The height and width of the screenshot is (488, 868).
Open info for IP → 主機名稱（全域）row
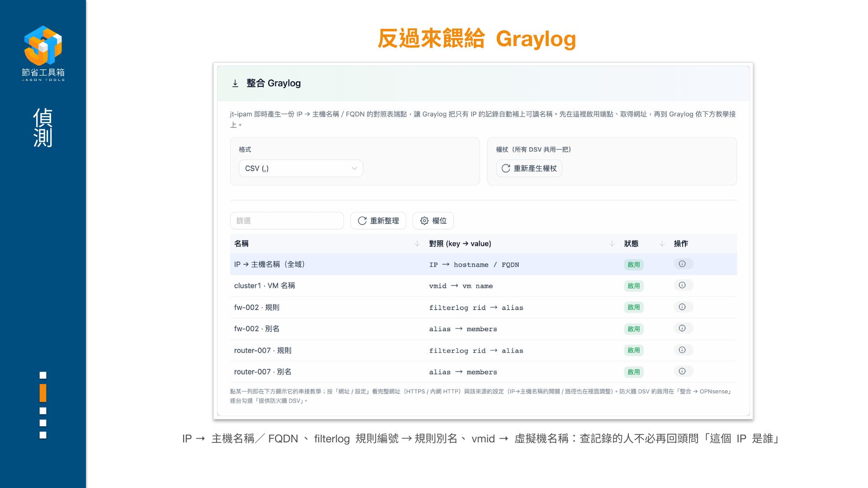(x=683, y=264)
